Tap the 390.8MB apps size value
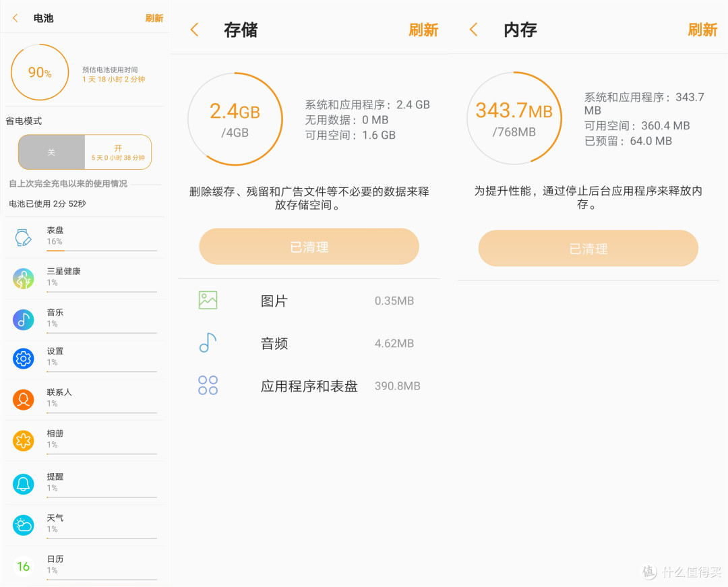This screenshot has height=587, width=728. (x=398, y=386)
